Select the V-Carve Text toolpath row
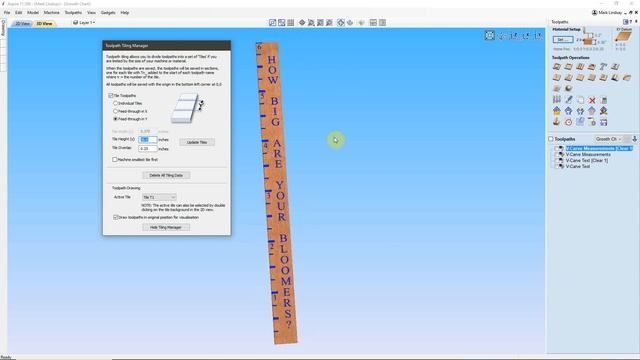The image size is (640, 360). click(x=578, y=167)
